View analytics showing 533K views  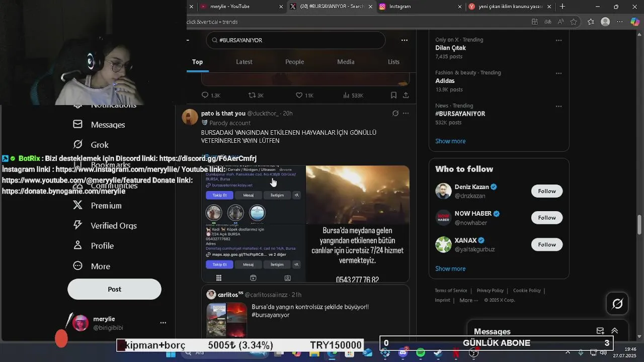click(x=353, y=95)
